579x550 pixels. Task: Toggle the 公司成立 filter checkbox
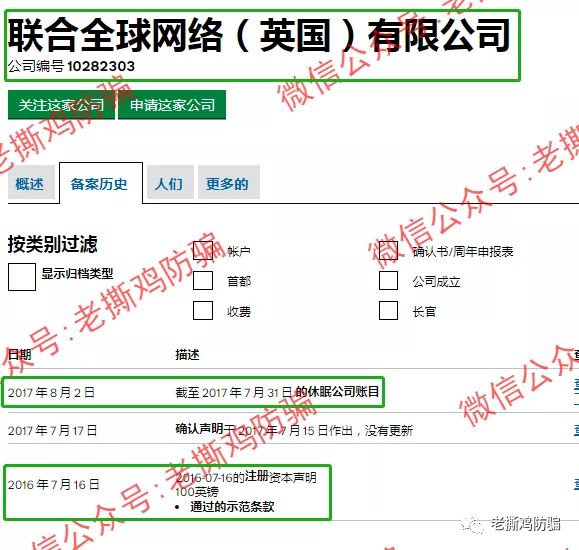(x=388, y=280)
